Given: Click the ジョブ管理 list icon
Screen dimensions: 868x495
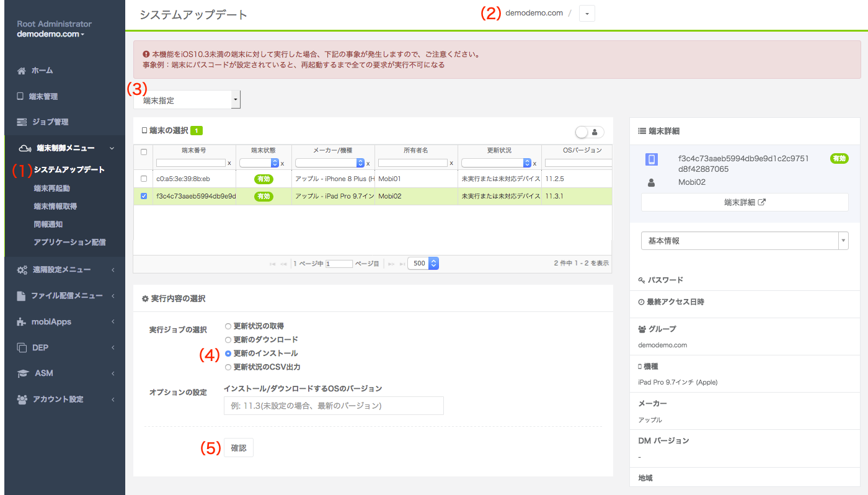Looking at the screenshot, I should [22, 122].
